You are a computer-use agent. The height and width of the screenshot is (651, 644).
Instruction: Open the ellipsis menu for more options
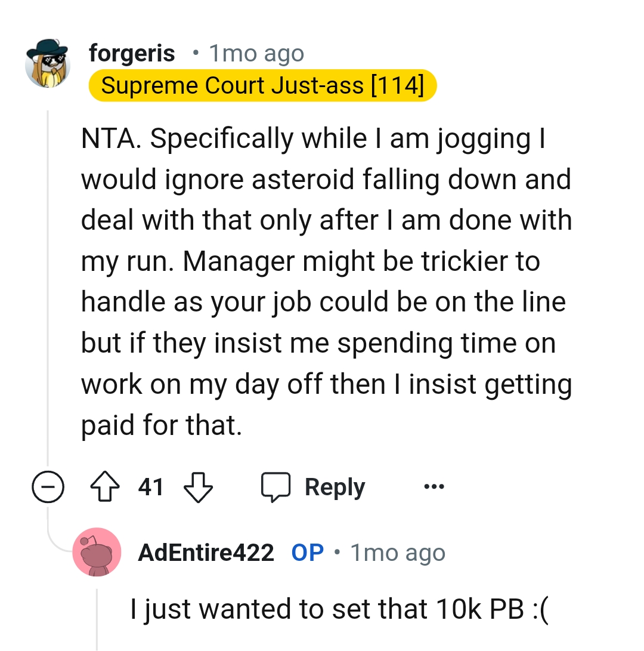(x=434, y=486)
